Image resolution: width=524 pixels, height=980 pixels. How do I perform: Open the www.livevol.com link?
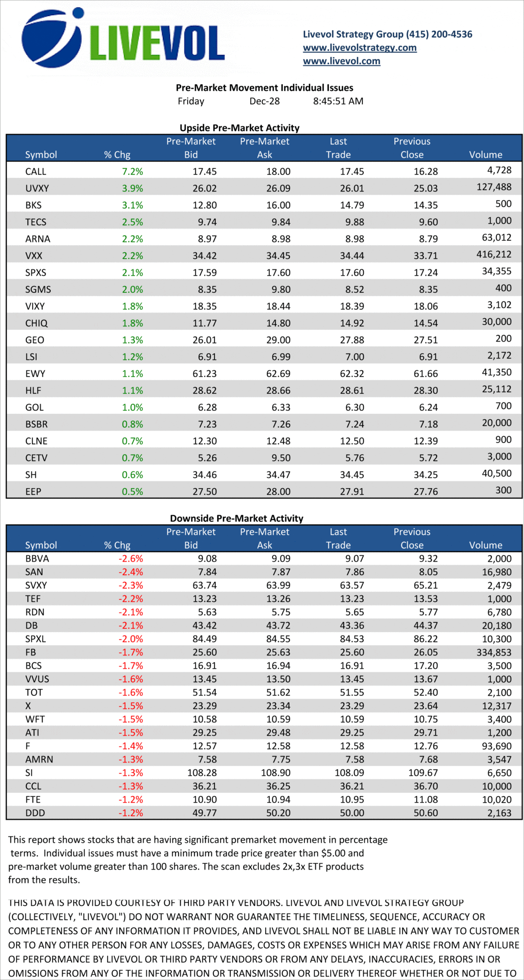341,61
